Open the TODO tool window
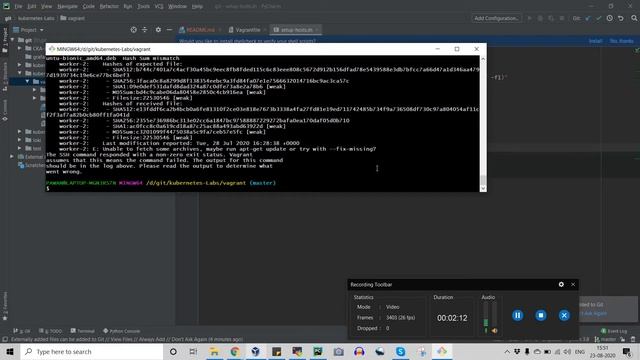This screenshot has width=640, height=360. [x=50, y=331]
